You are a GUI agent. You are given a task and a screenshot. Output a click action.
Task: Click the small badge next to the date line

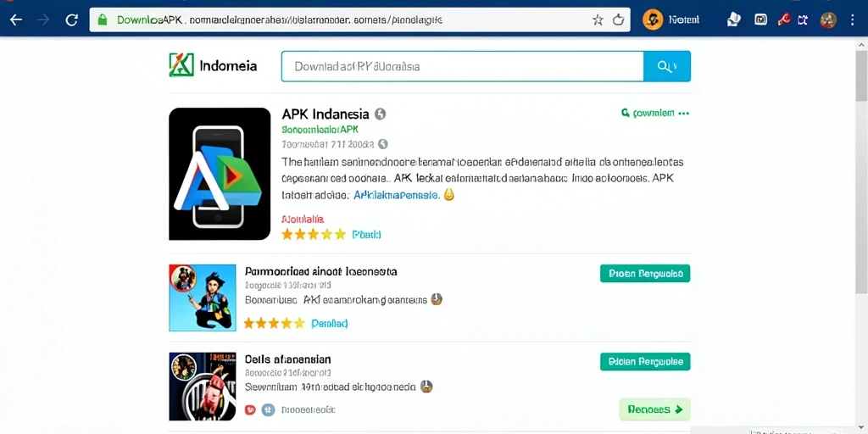pos(382,144)
